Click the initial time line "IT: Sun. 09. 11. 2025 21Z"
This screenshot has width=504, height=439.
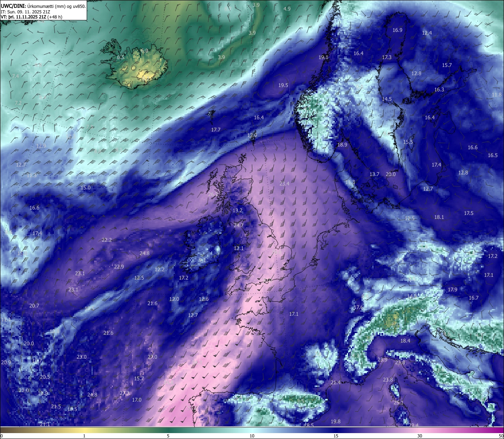[25, 12]
